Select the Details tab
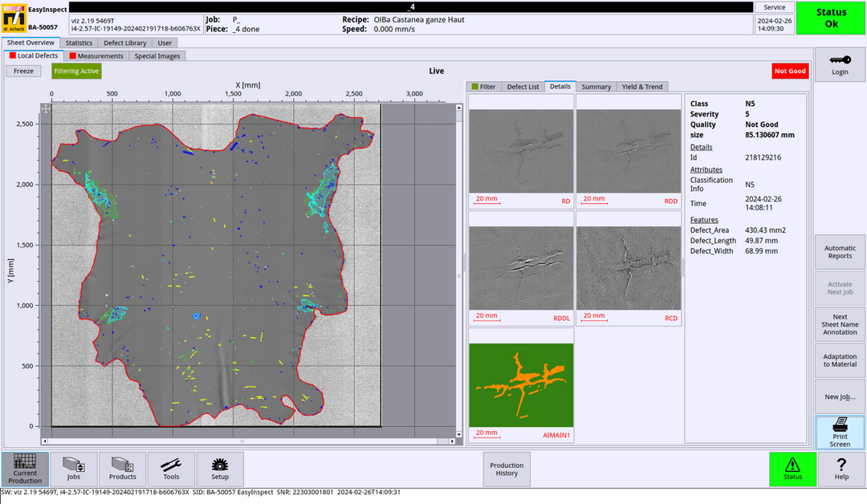The height and width of the screenshot is (504, 867). (560, 86)
